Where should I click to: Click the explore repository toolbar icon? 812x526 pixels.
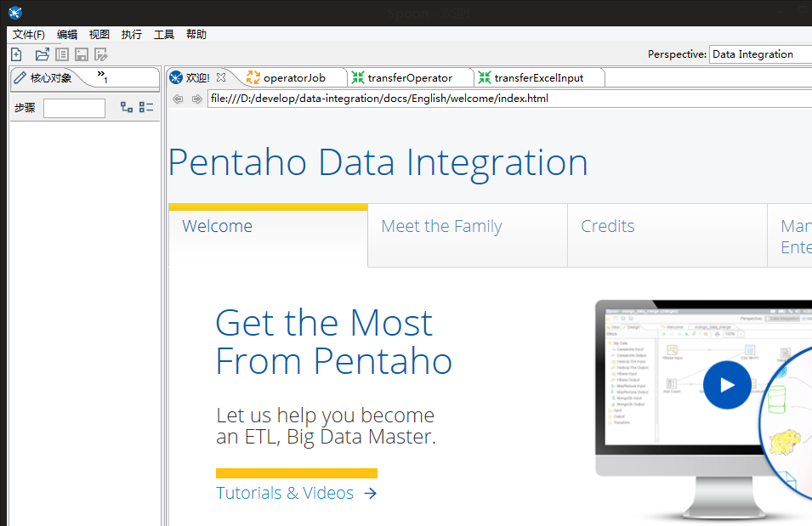tap(61, 54)
